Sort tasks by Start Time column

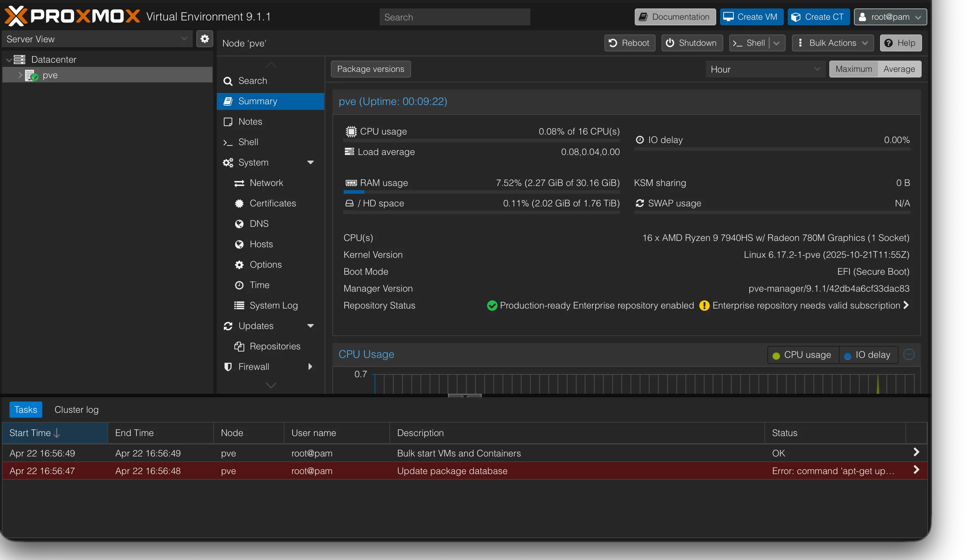[55, 433]
